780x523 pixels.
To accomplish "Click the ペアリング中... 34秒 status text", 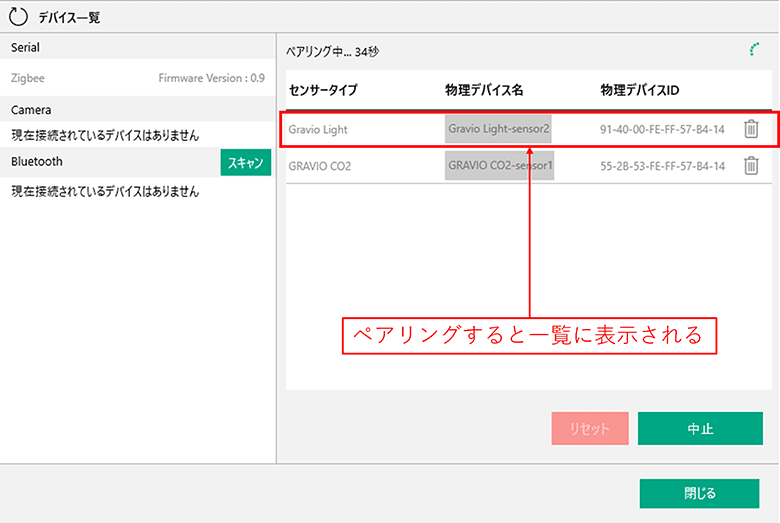I will 332,52.
